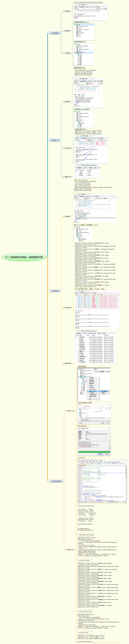Click the '2.3 查看用户记录' sub-node
This screenshot has width=129, height=644.
67,177
